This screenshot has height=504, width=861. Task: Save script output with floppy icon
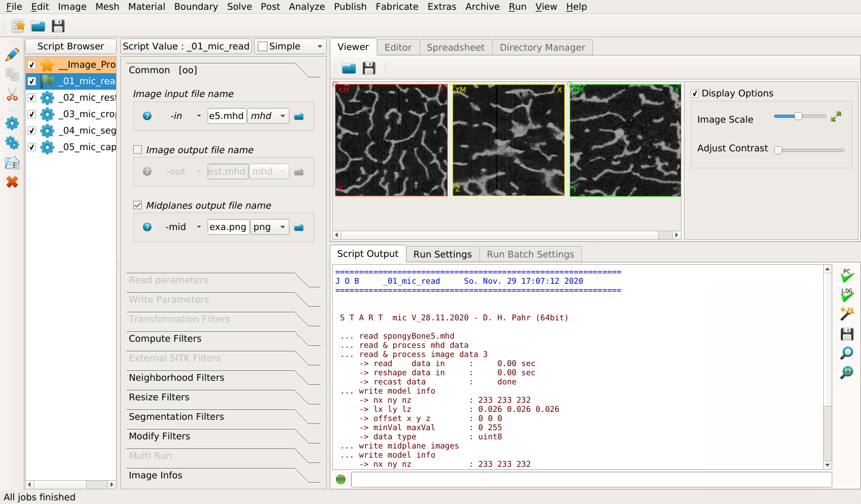[847, 334]
